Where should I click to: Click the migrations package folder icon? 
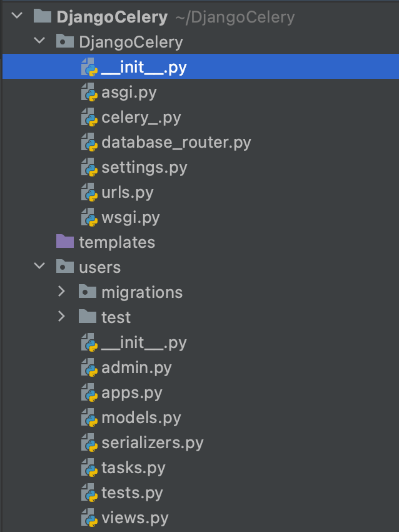pyautogui.click(x=87, y=292)
